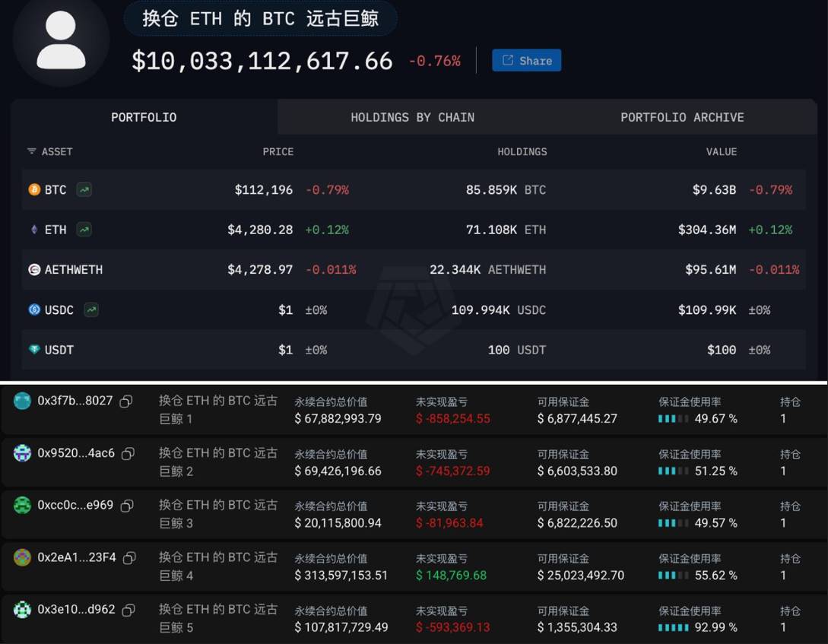
Task: Select the PORTFOLIO tab
Action: [143, 116]
